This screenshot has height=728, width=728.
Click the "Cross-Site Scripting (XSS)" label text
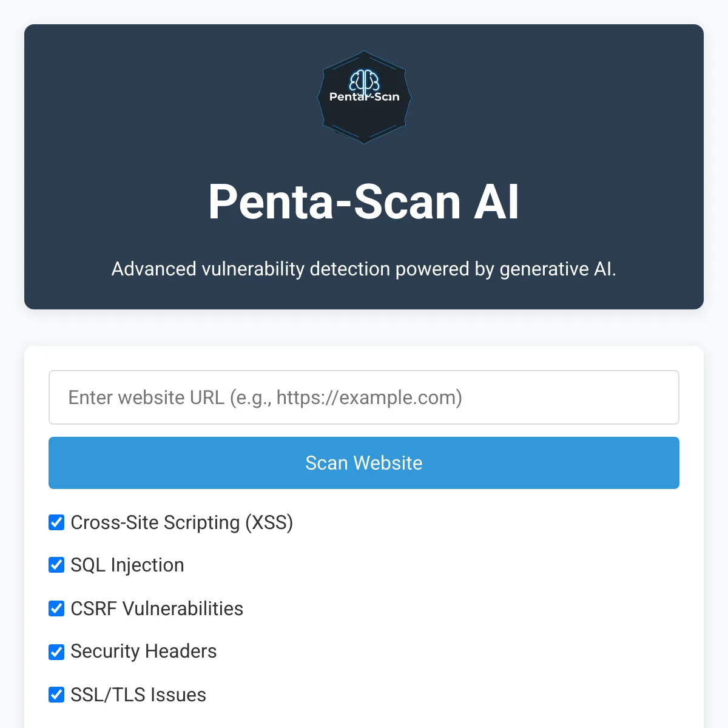pyautogui.click(x=182, y=522)
